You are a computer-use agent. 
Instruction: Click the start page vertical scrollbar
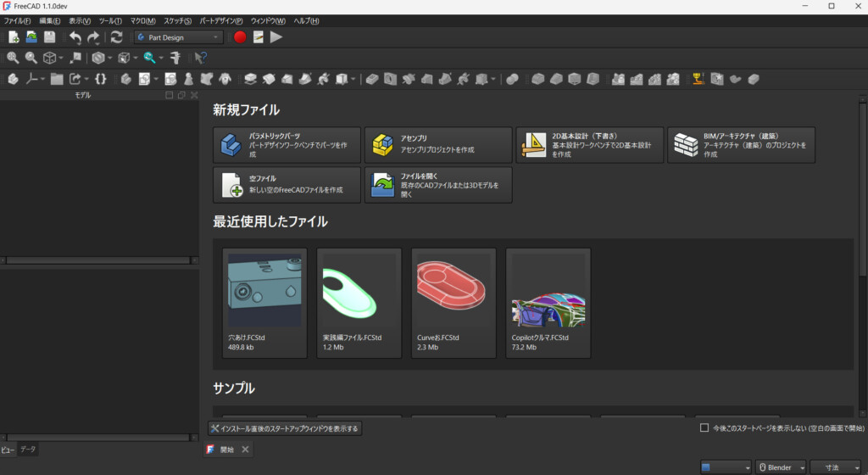862,188
